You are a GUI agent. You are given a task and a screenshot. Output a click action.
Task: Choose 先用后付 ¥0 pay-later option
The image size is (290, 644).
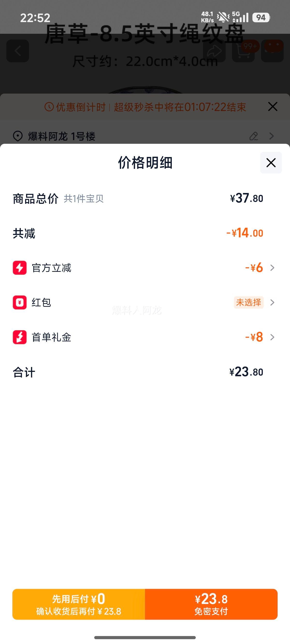click(79, 604)
